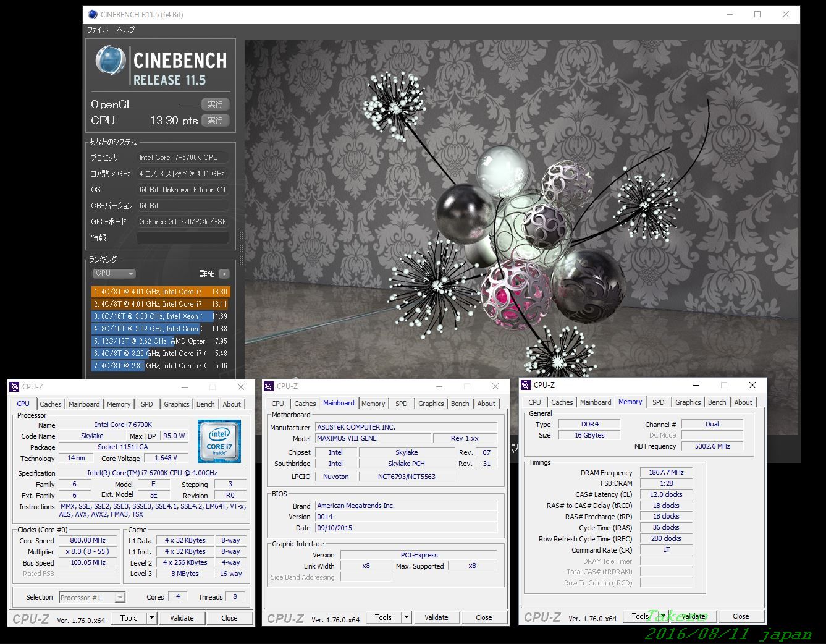
Task: Run the OpenGL benchmark
Action: 215,104
